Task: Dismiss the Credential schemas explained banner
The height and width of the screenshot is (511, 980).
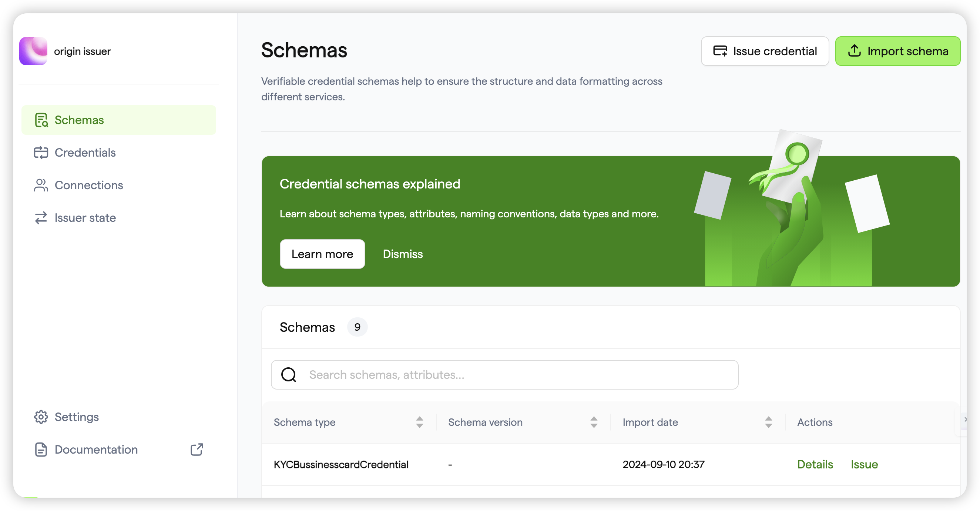Action: pyautogui.click(x=403, y=254)
